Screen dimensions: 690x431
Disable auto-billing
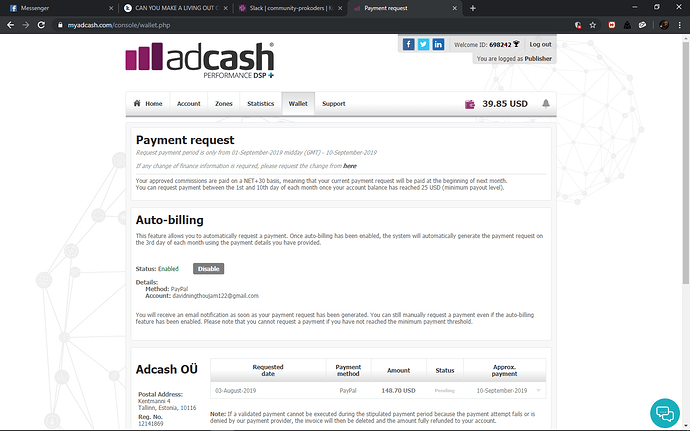(209, 269)
